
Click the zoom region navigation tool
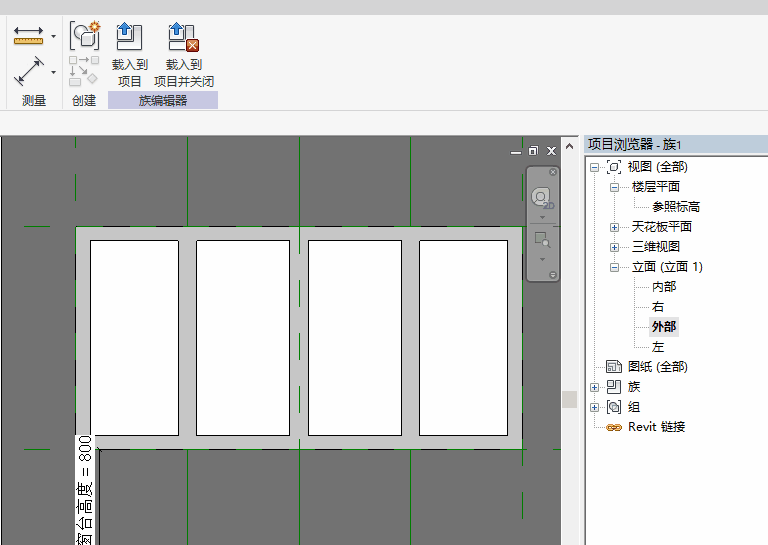(542, 239)
